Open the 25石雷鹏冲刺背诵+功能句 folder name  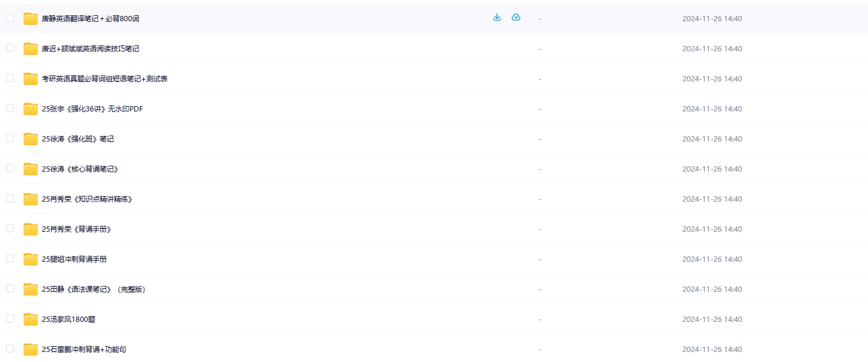[84, 350]
